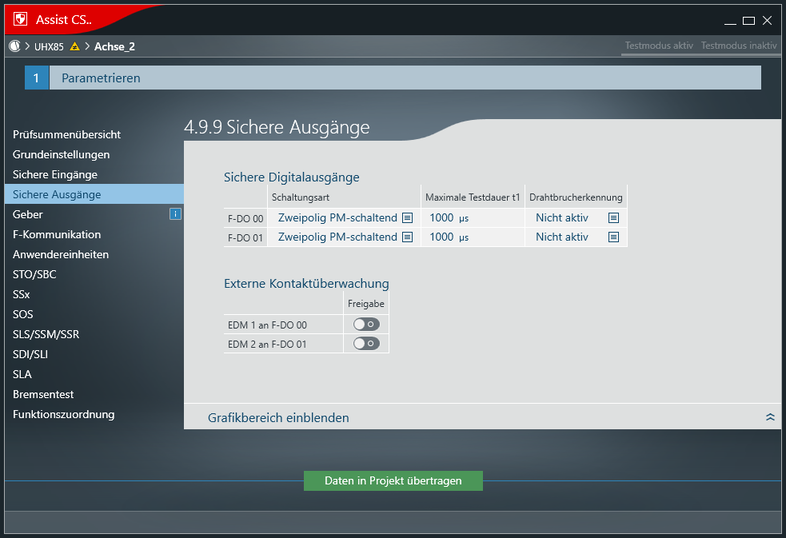Click the yellow warning triangle next to UHX85

click(74, 46)
